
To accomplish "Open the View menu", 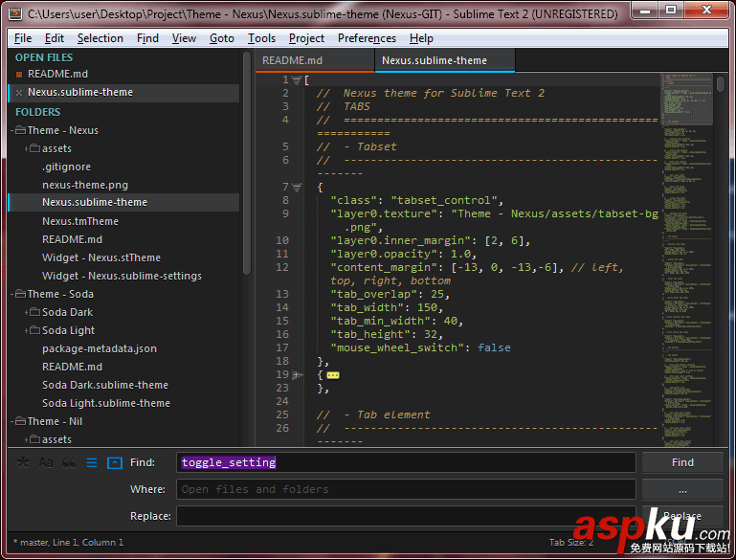I will [184, 38].
